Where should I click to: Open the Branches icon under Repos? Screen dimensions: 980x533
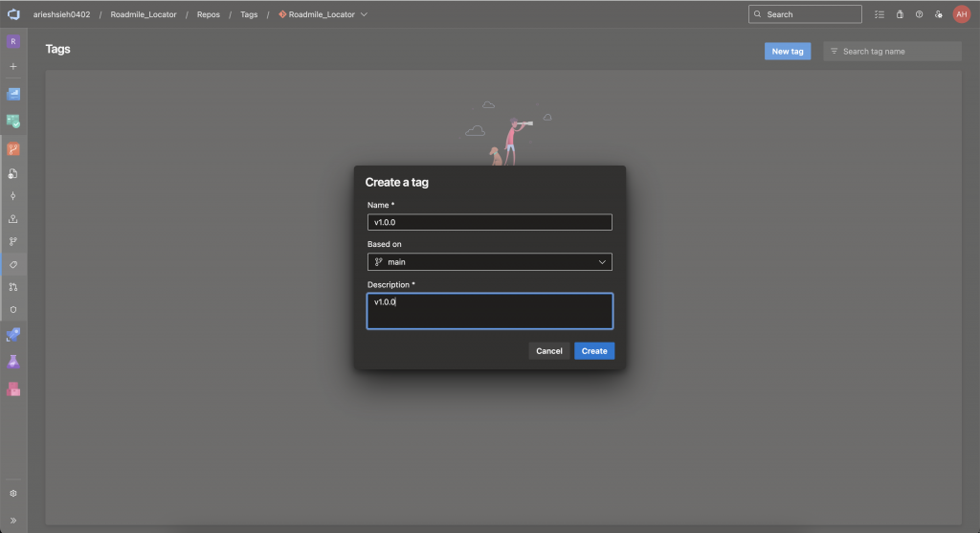pyautogui.click(x=13, y=241)
